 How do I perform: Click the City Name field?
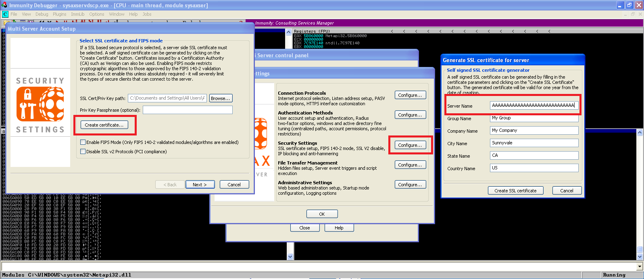[534, 143]
